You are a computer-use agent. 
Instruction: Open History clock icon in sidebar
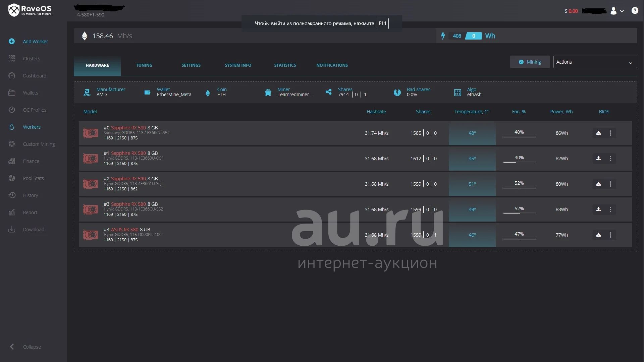click(x=12, y=195)
